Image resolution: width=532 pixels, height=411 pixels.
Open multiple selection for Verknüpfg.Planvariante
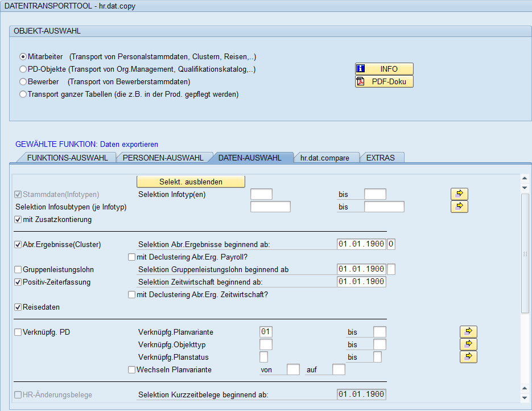468,332
